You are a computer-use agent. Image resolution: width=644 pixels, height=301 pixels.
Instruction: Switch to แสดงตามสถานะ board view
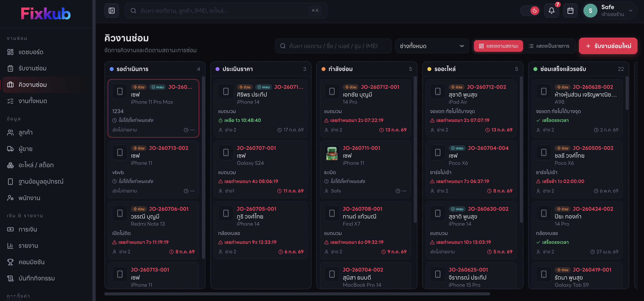click(x=498, y=46)
